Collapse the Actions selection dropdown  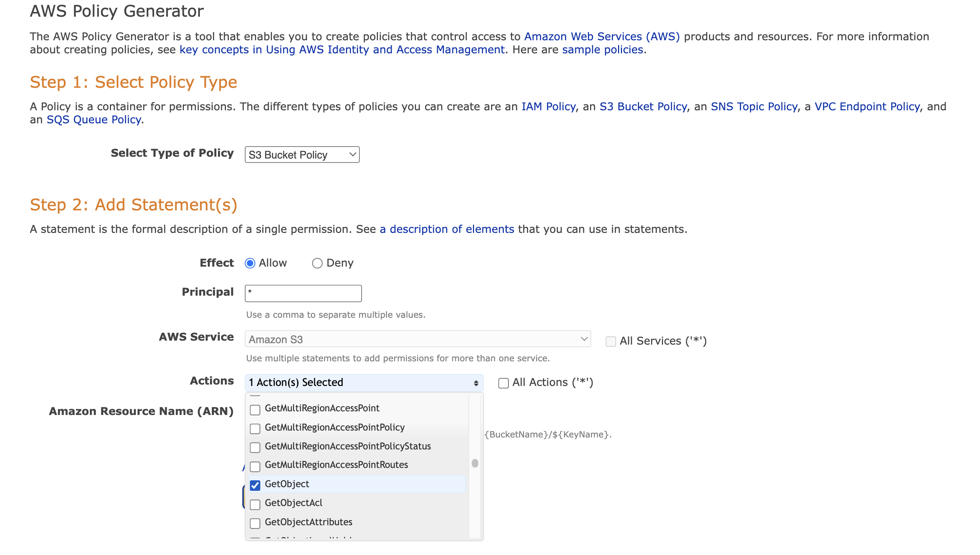[x=364, y=382]
